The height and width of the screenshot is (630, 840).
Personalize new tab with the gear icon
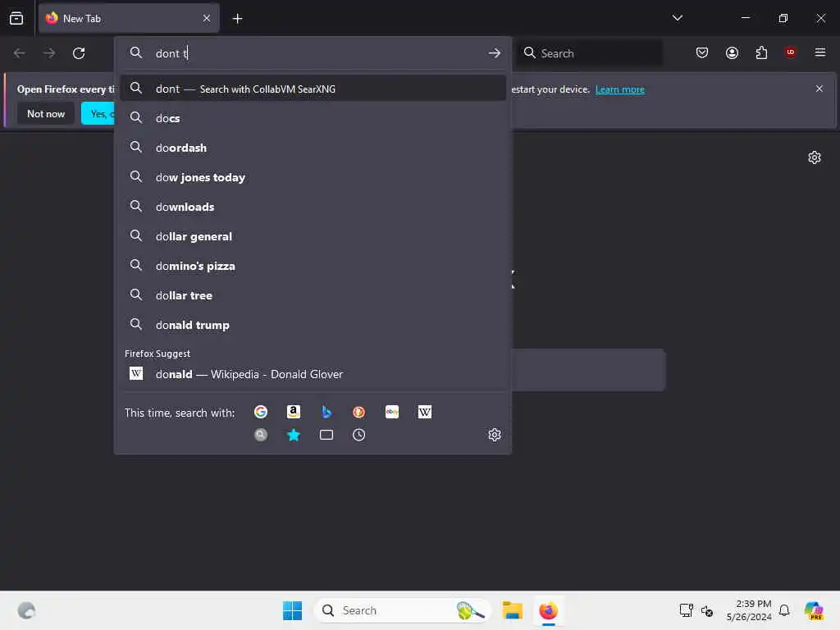(815, 157)
